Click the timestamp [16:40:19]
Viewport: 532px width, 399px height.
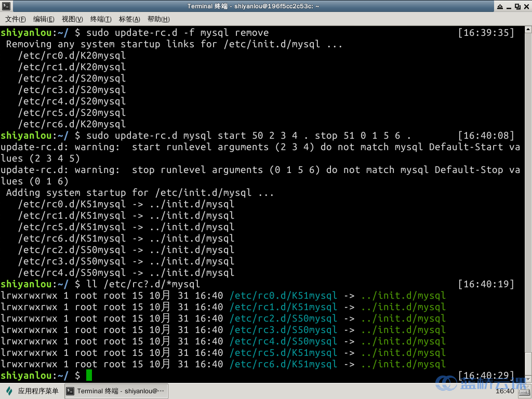(x=486, y=284)
